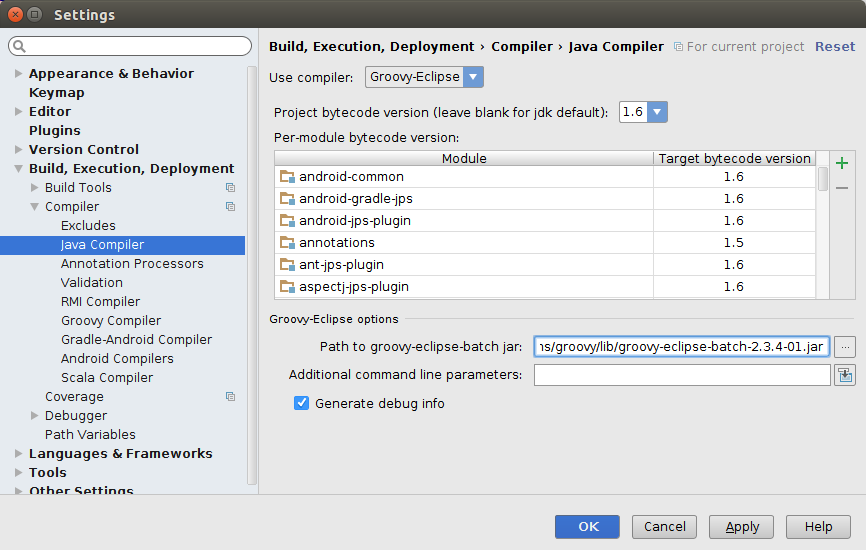The image size is (866, 550).
Task: Click the minus remove module icon
Action: pos(842,188)
